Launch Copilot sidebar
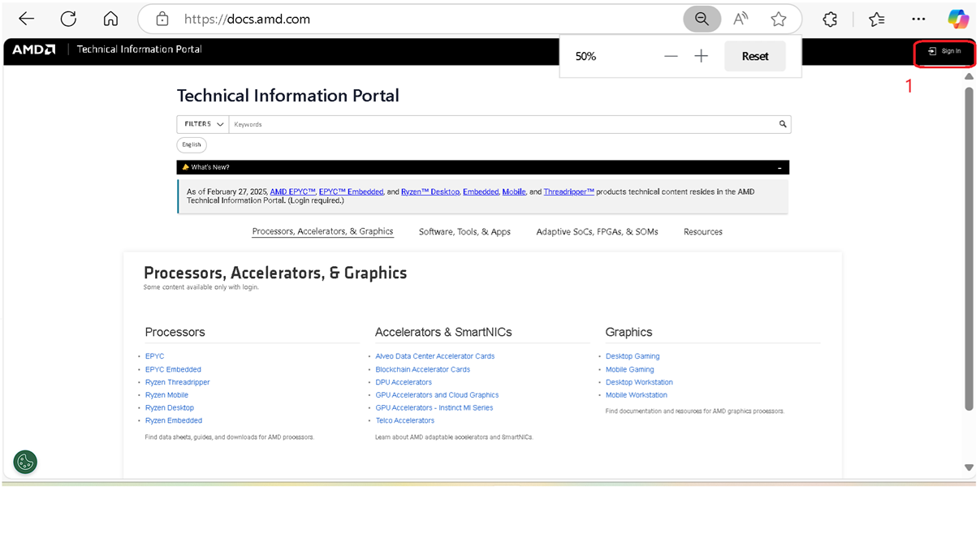The height and width of the screenshot is (551, 980). [x=958, y=19]
